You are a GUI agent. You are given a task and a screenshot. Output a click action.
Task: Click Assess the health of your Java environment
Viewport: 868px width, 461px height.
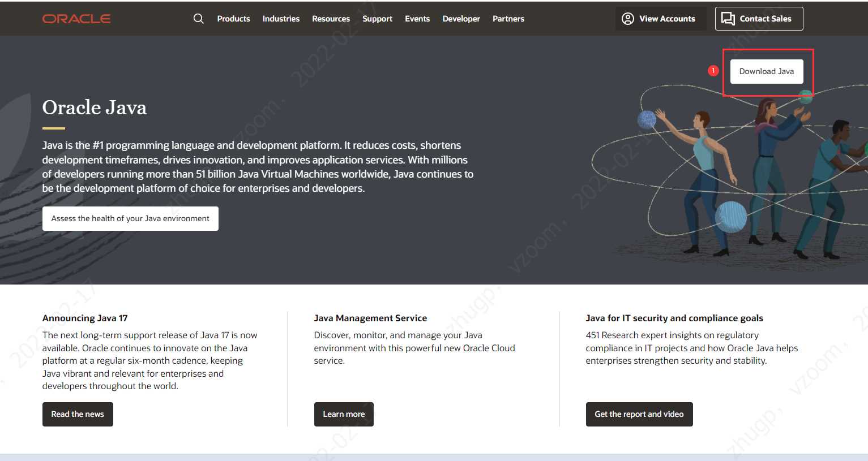tap(130, 218)
